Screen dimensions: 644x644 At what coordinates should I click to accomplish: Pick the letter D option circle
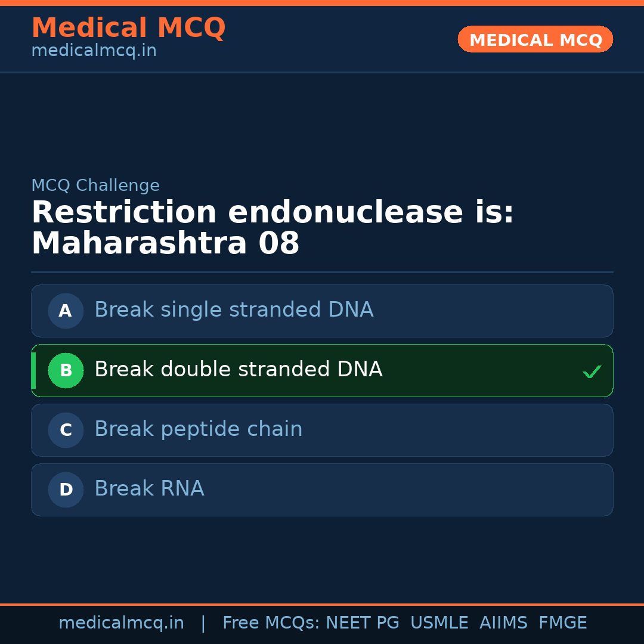tap(66, 490)
